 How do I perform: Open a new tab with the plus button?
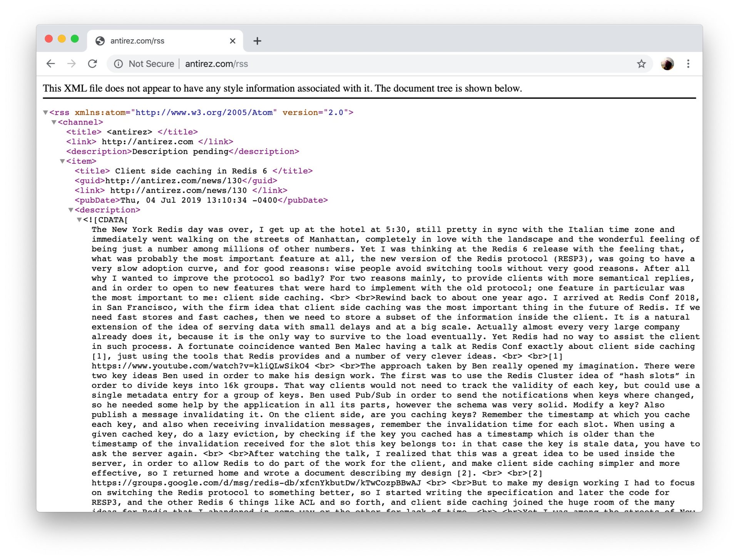[x=257, y=41]
